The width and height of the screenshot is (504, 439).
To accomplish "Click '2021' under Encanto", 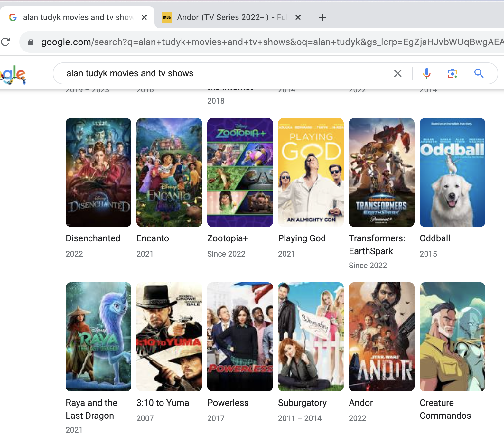I will pyautogui.click(x=145, y=254).
